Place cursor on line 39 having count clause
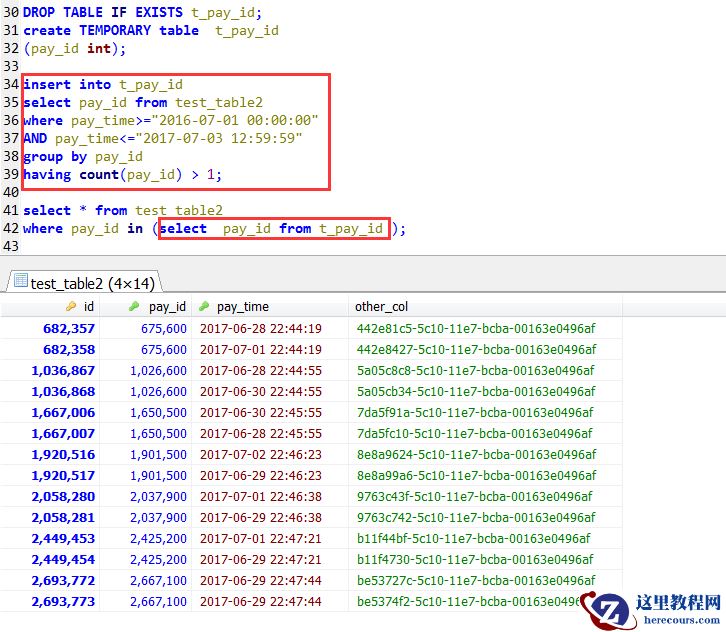Screen dimensions: 726x632 click(123, 175)
